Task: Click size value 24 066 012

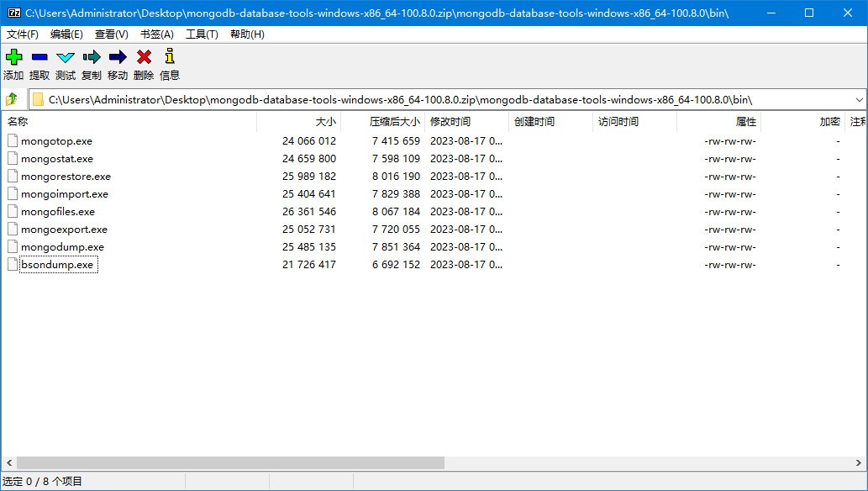Action: [309, 141]
